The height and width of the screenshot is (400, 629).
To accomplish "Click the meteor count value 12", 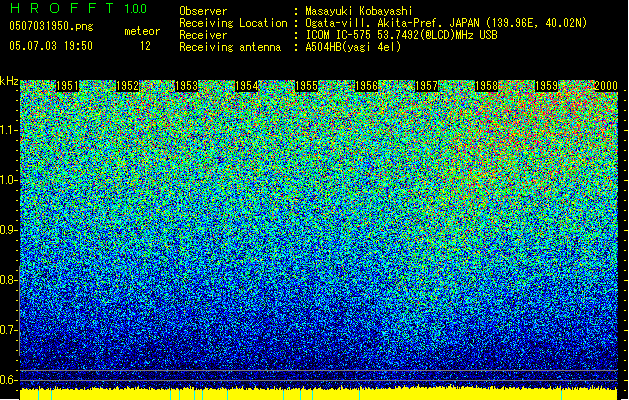I will point(145,46).
